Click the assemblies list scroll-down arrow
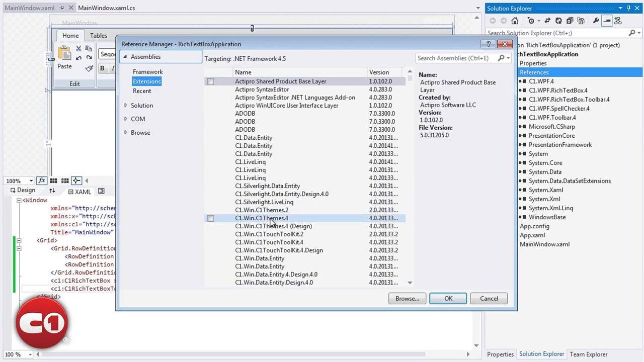644x362 pixels. (x=410, y=283)
